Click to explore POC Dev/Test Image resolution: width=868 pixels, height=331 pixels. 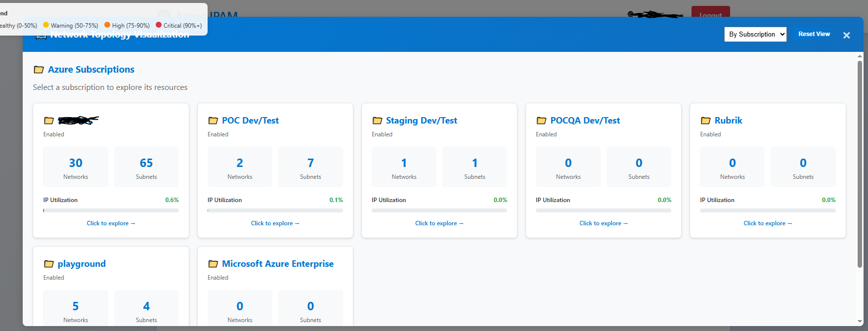tap(275, 223)
